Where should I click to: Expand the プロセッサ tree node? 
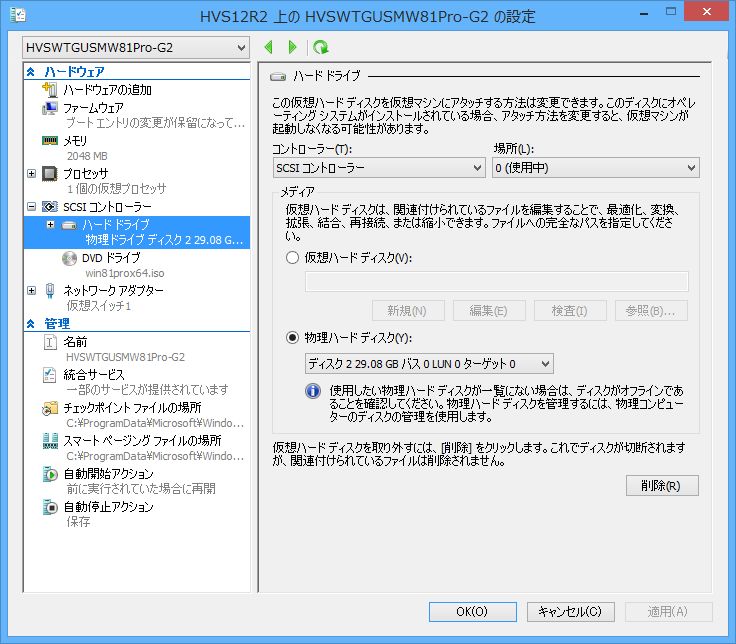click(x=31, y=174)
